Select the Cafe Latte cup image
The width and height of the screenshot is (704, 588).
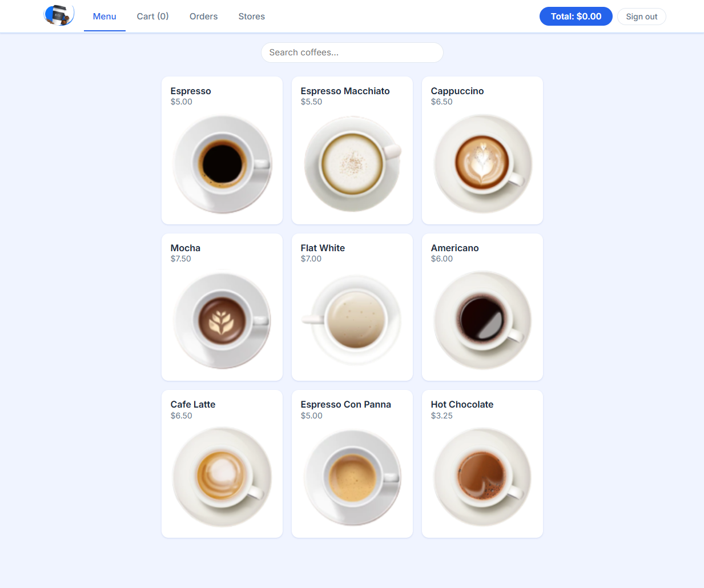(222, 477)
